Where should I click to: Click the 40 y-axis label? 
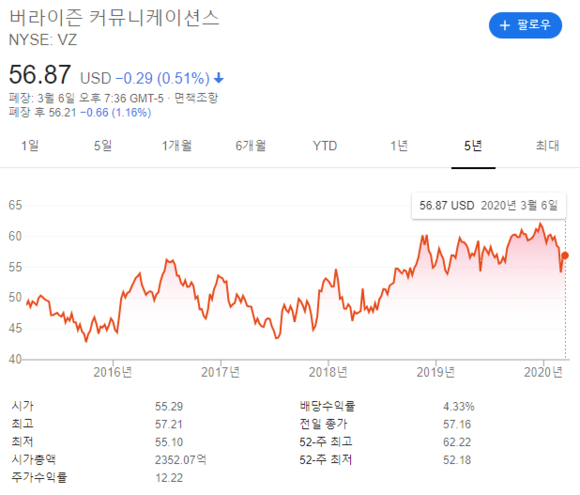15,359
